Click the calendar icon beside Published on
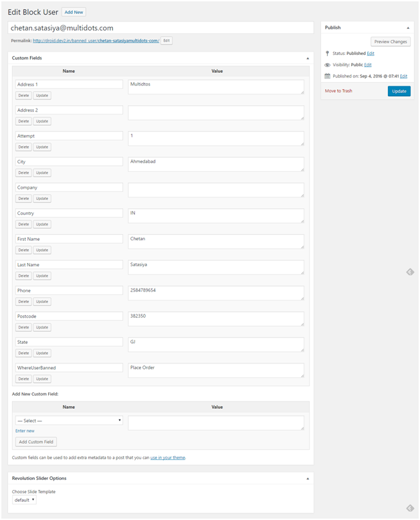The width and height of the screenshot is (420, 520). tap(327, 76)
